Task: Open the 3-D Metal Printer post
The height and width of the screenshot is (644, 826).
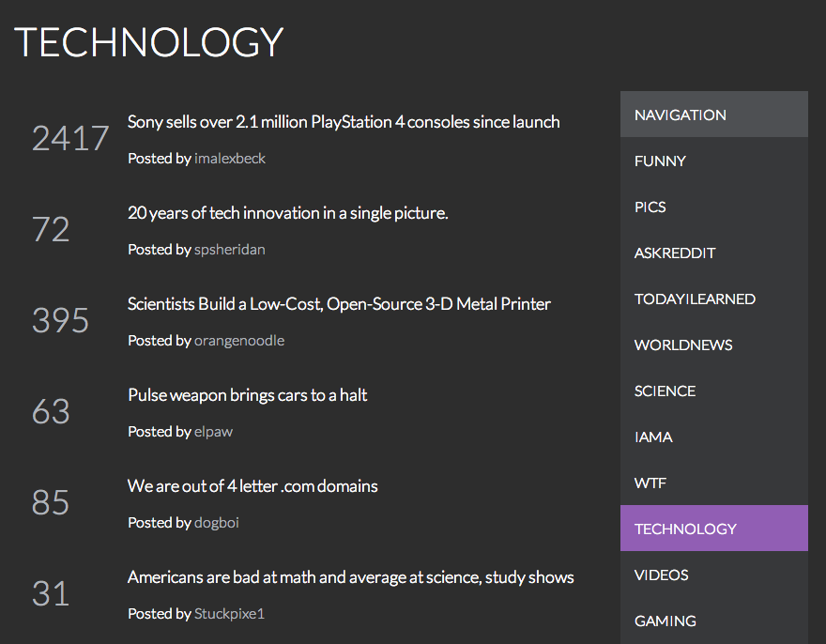Action: [339, 304]
